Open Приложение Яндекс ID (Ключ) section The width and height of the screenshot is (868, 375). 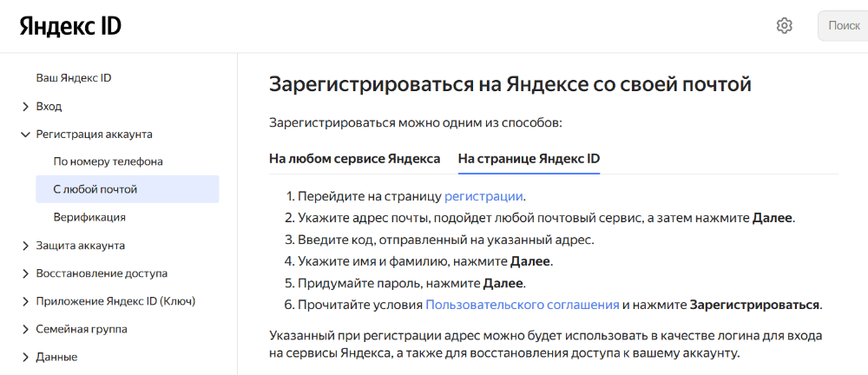115,302
